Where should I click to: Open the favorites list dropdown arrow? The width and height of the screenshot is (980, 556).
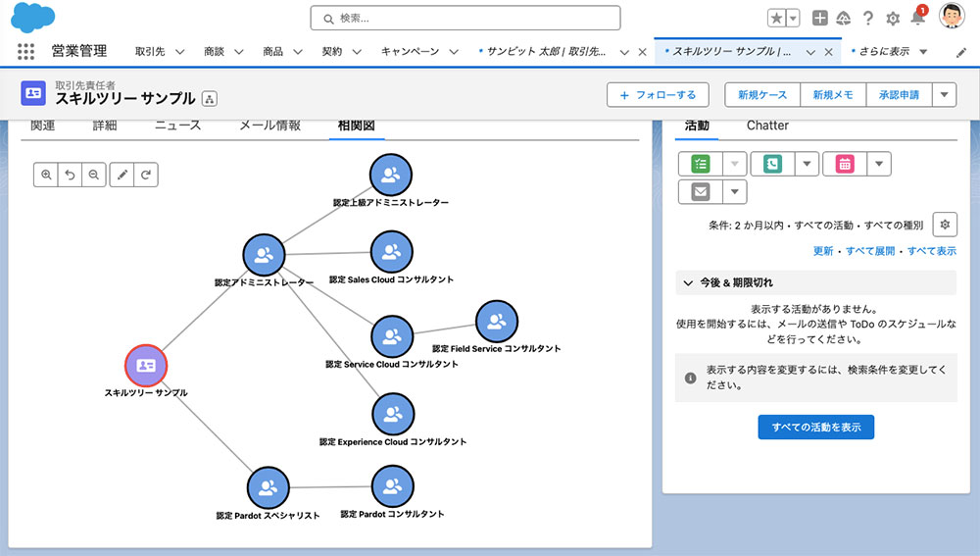[793, 18]
